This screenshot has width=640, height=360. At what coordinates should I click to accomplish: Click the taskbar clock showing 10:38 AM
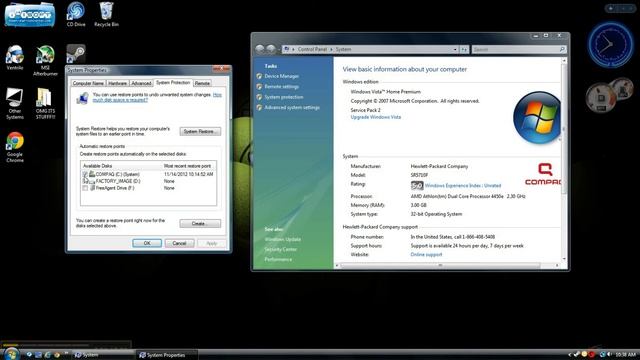click(x=625, y=354)
